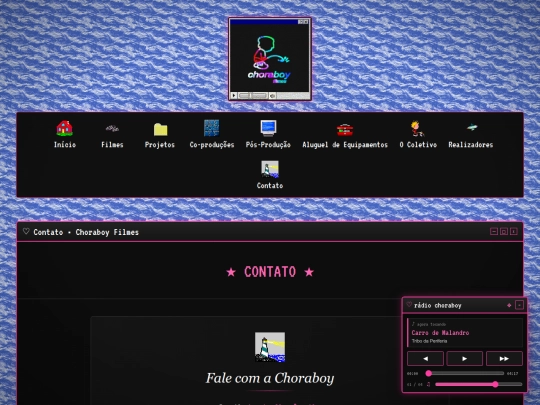Collapse the rádio choraboy widget
This screenshot has height=405, width=540.
click(x=519, y=305)
